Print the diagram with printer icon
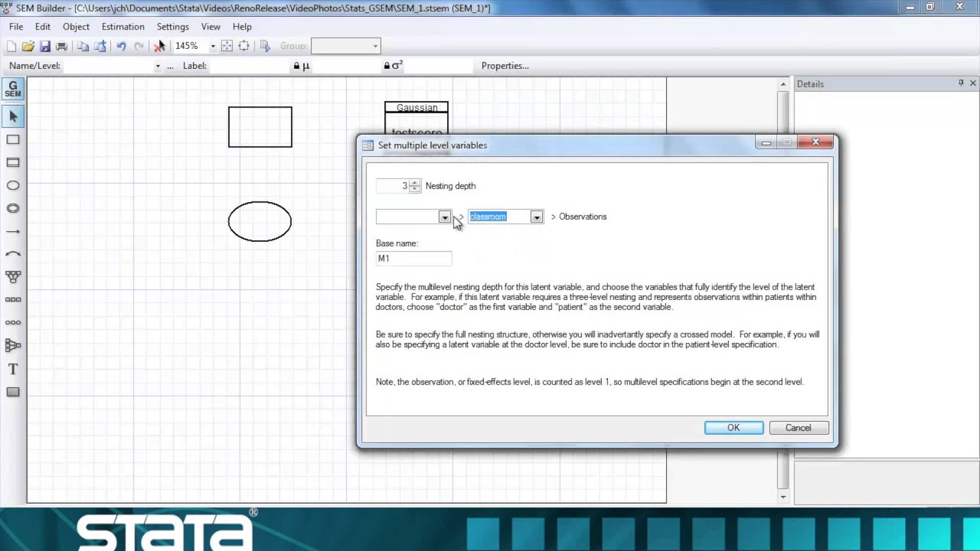Viewport: 980px width, 551px height. click(62, 46)
